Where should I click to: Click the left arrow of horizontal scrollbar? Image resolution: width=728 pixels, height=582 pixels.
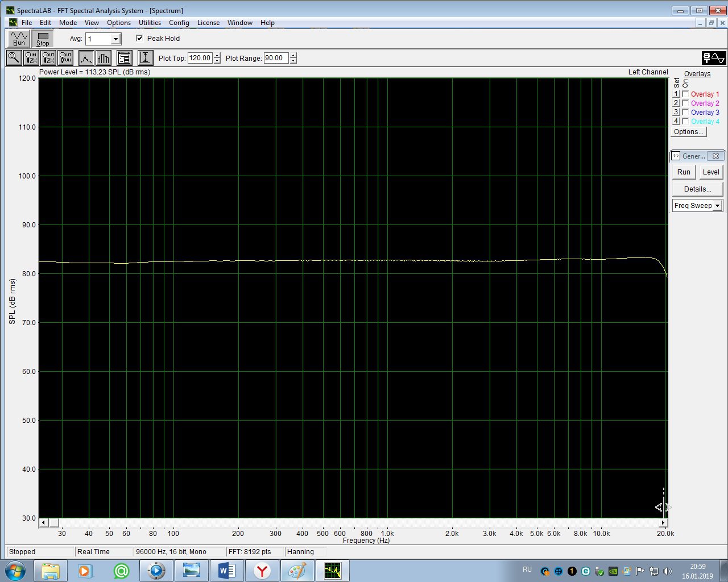(x=44, y=522)
